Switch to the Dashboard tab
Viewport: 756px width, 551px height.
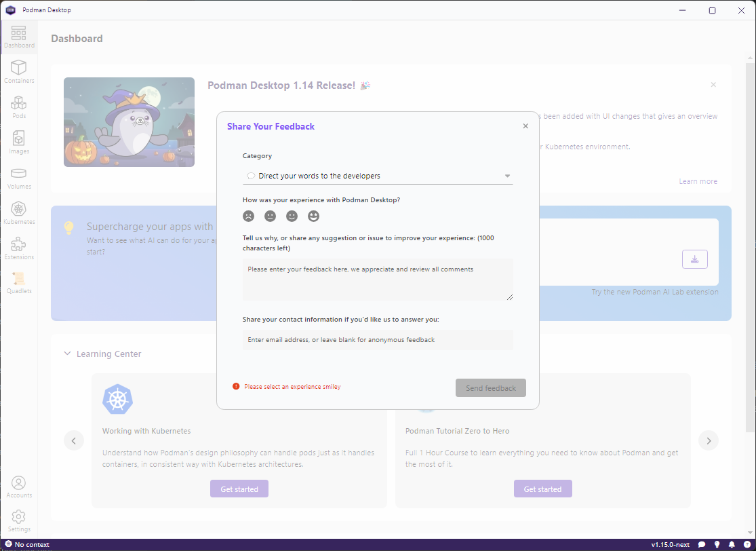(x=19, y=35)
